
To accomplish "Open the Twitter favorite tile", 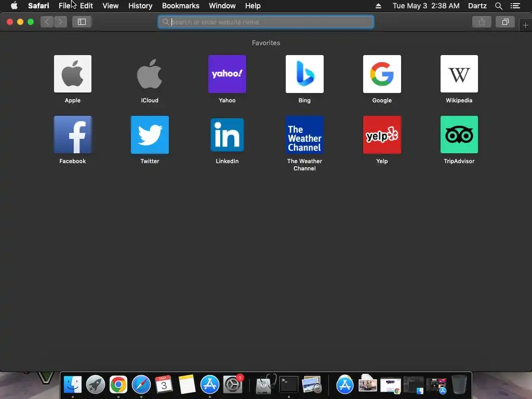I will (x=150, y=135).
